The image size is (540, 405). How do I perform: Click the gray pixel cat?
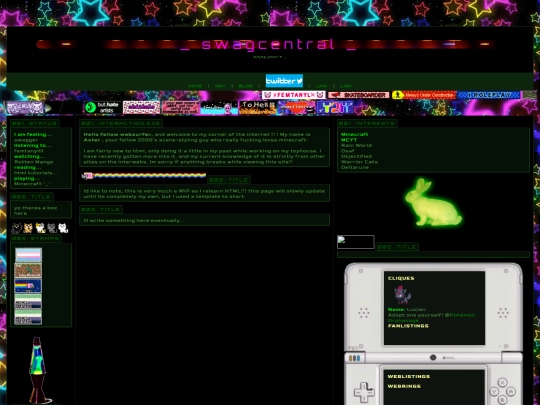(52, 228)
